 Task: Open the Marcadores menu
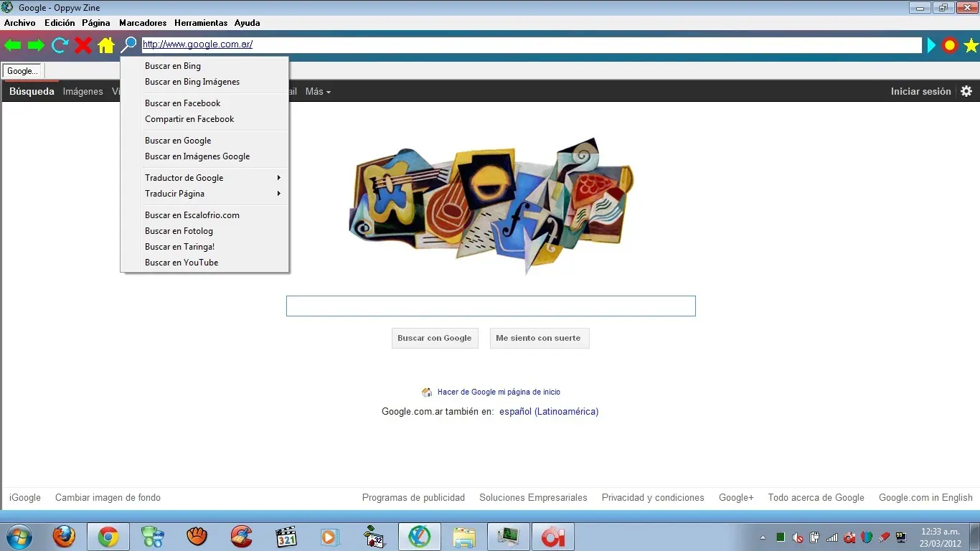point(143,23)
